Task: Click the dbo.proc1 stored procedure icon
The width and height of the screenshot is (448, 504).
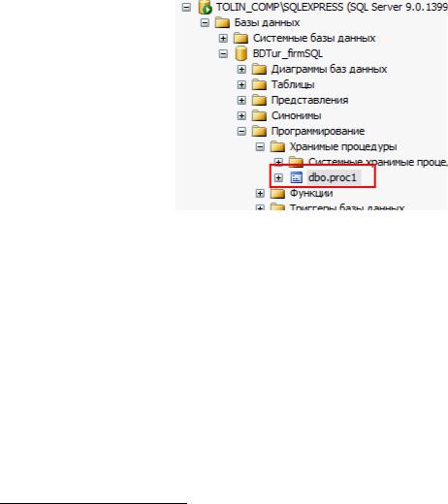Action: tap(297, 177)
